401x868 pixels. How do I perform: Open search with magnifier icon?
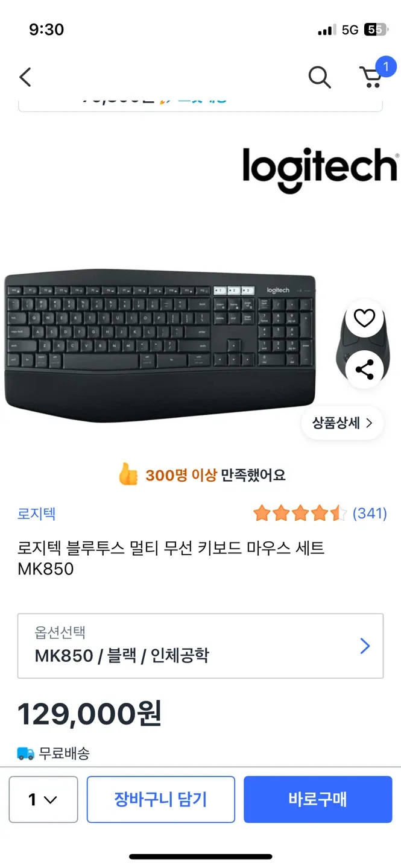point(320,77)
